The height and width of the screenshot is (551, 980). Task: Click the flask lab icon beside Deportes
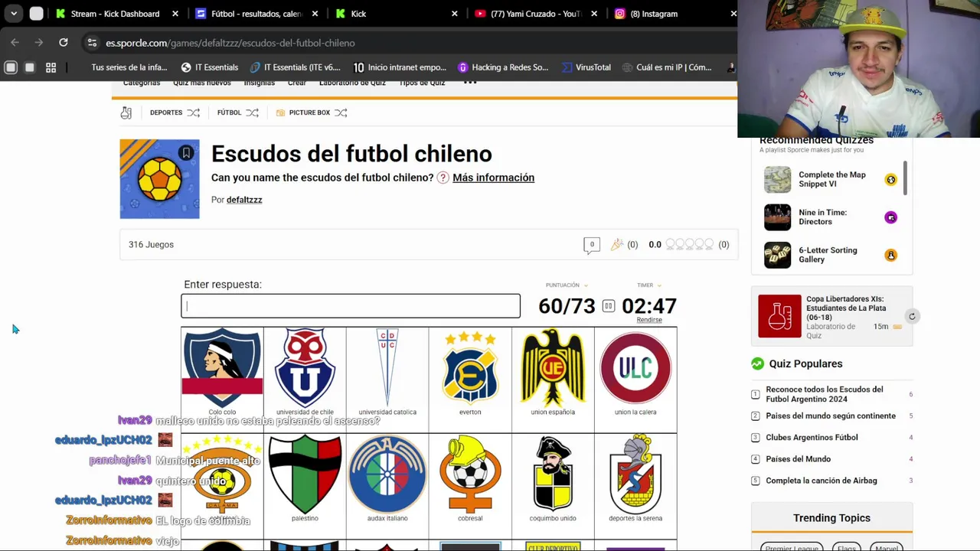pos(126,112)
